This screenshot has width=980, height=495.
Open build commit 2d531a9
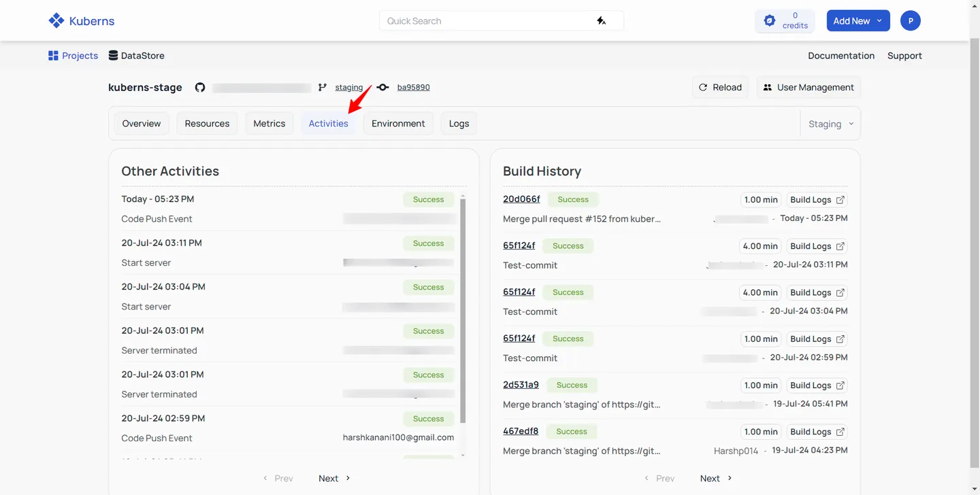click(521, 385)
